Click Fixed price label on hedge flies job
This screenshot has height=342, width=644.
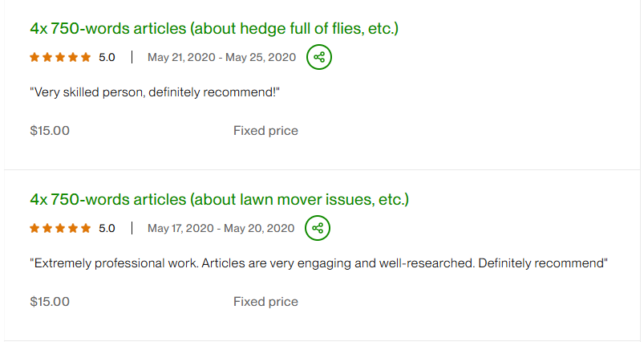[x=265, y=131]
